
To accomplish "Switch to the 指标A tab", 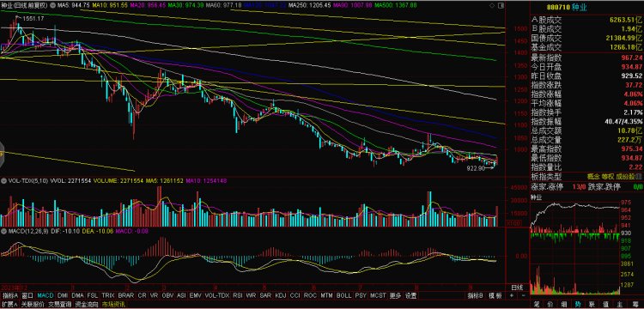I will (10, 295).
